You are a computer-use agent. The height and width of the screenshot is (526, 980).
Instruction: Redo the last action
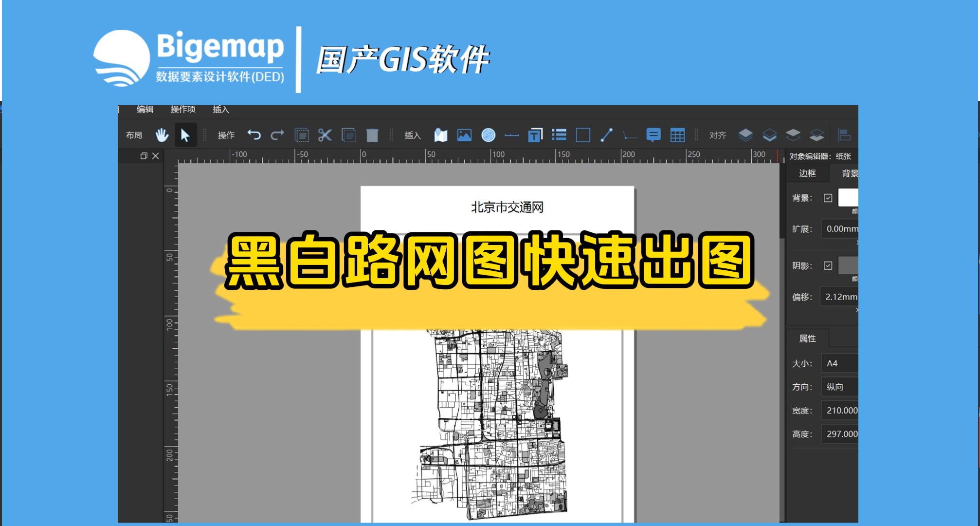(x=277, y=135)
